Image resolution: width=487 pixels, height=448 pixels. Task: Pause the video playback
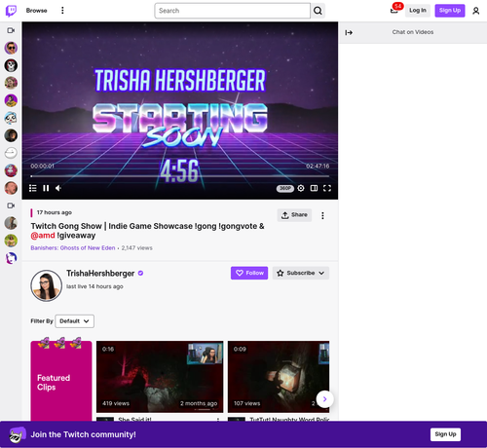(x=46, y=188)
